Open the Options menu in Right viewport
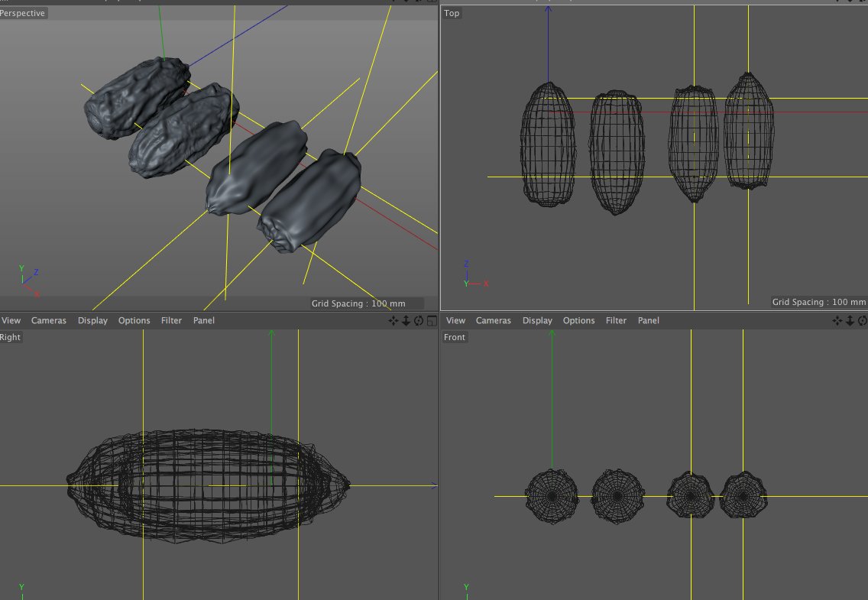The image size is (868, 600). pyautogui.click(x=134, y=320)
